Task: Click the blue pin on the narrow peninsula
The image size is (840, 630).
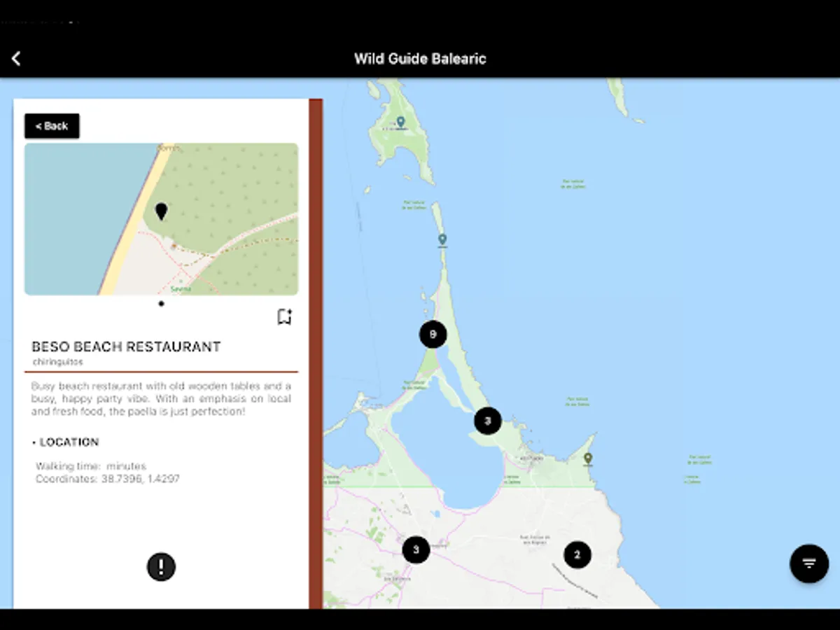Action: click(x=442, y=240)
